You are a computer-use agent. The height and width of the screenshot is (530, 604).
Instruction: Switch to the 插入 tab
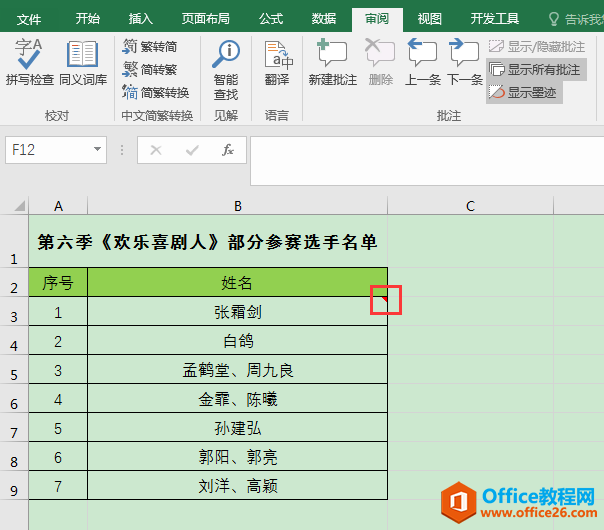(x=141, y=19)
